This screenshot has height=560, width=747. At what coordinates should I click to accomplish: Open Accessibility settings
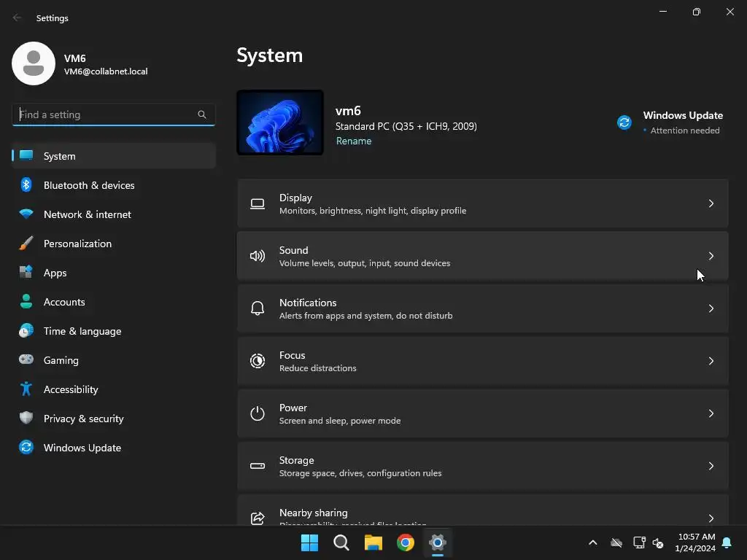113,389
